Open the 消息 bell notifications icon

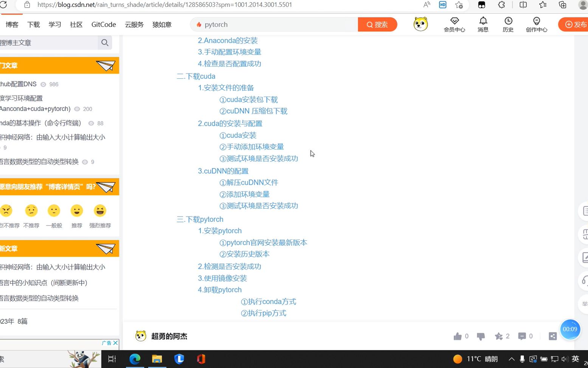[483, 25]
